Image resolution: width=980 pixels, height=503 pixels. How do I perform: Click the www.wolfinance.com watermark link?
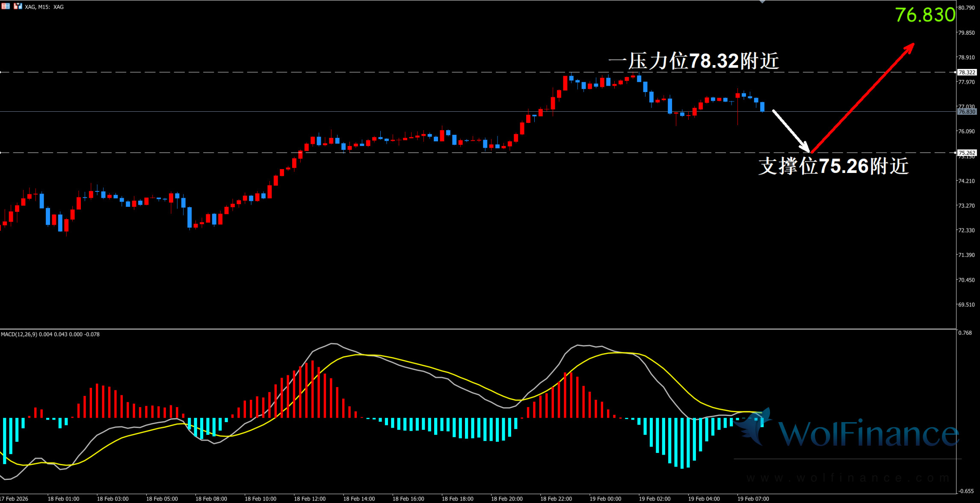pyautogui.click(x=847, y=478)
